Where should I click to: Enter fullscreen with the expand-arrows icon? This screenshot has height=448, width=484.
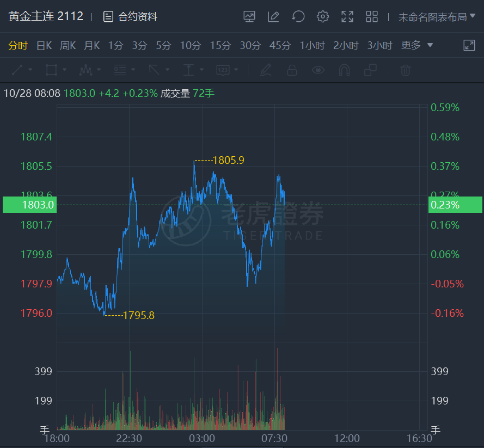pos(347,17)
